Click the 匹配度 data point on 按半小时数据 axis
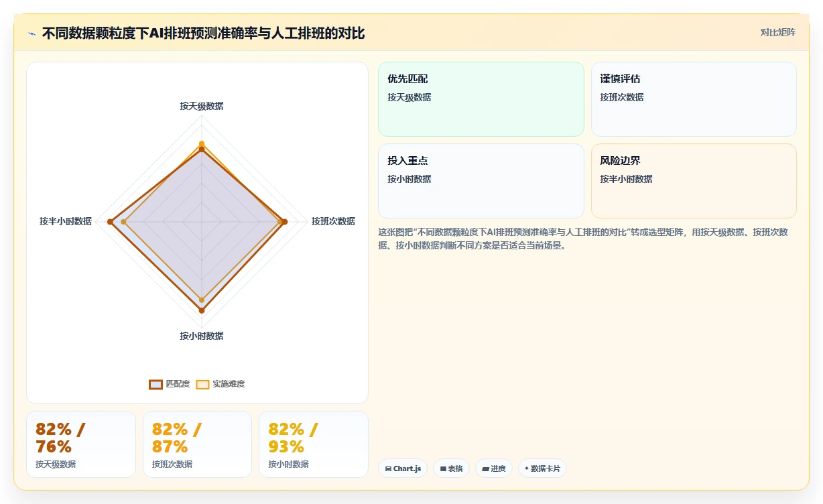Image resolution: width=823 pixels, height=504 pixels. click(110, 222)
